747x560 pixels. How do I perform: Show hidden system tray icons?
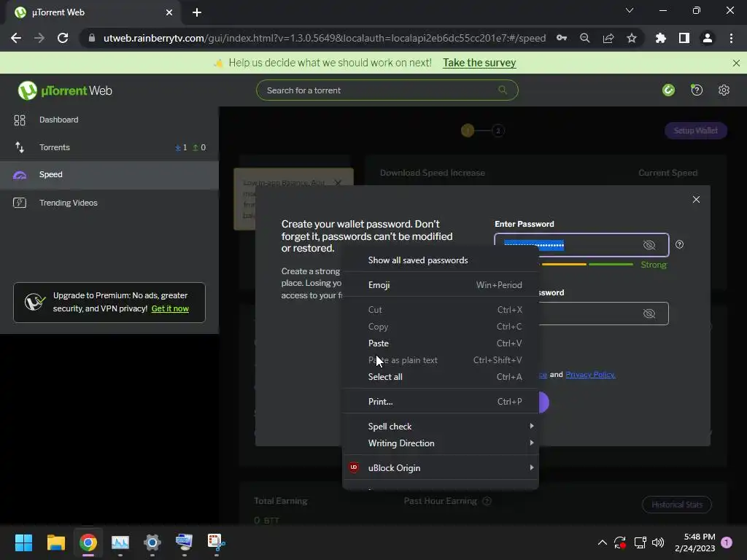click(602, 542)
